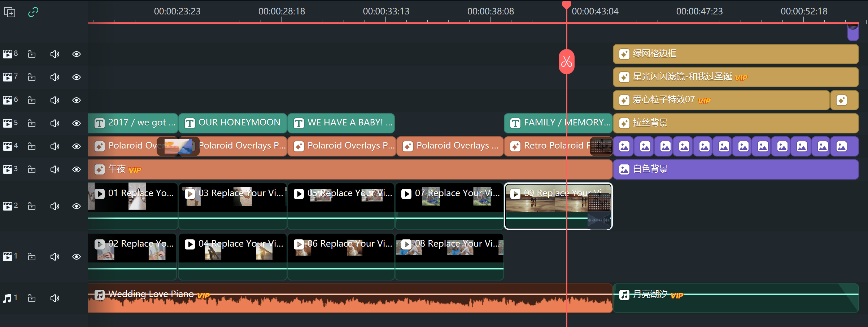Click ruler at timecode 00:00:33:13

[386, 12]
